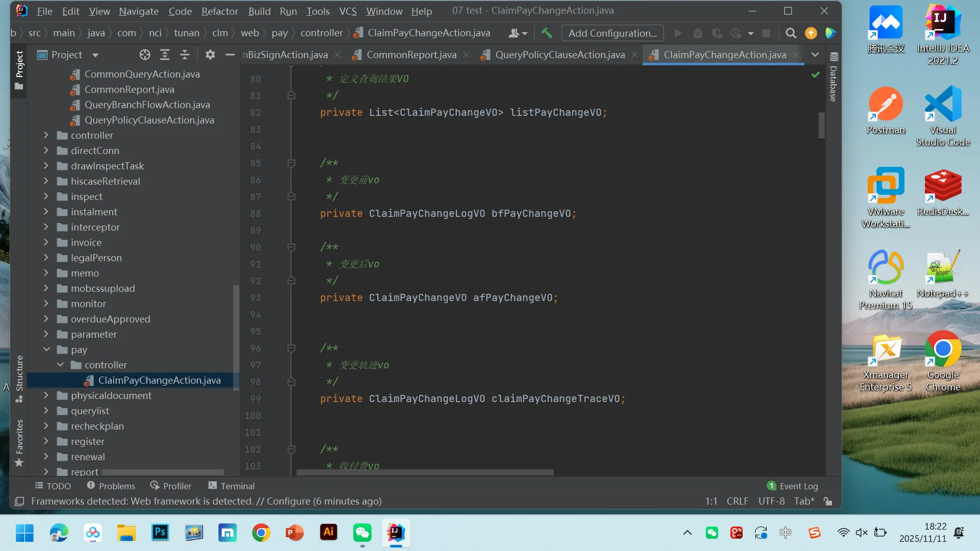The width and height of the screenshot is (980, 551).
Task: Hide the Project tool window
Action: pos(230,55)
